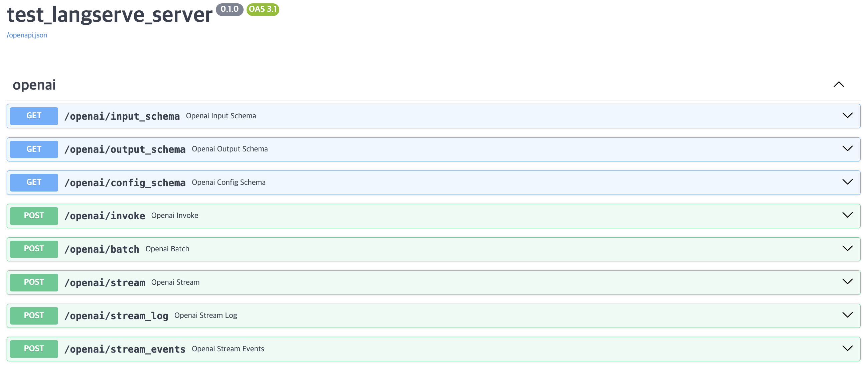
Task: Expand chevron on /openai/output_schema row
Action: coord(847,149)
